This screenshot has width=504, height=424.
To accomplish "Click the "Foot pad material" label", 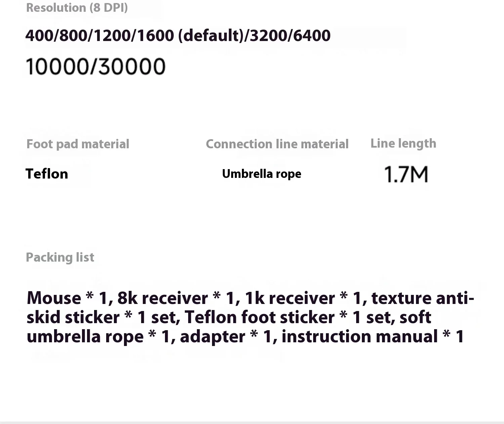I will click(x=78, y=144).
